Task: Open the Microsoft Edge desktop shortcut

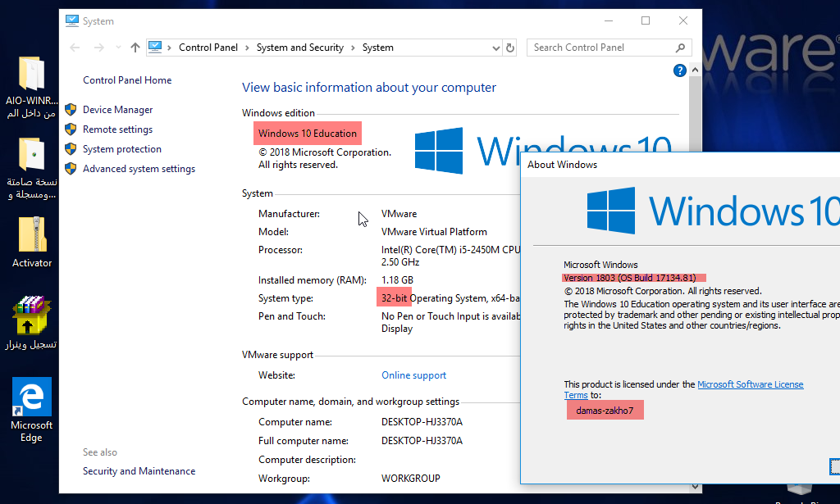Action: (32, 397)
